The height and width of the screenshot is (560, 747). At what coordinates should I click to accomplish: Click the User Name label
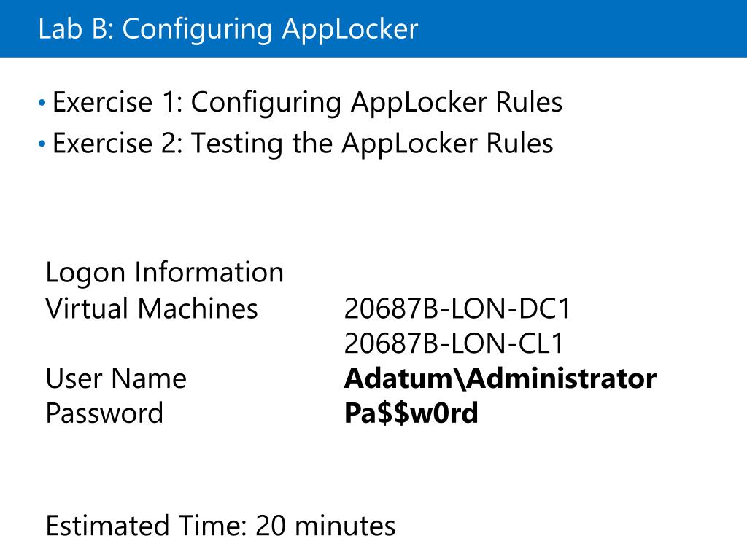coord(116,378)
